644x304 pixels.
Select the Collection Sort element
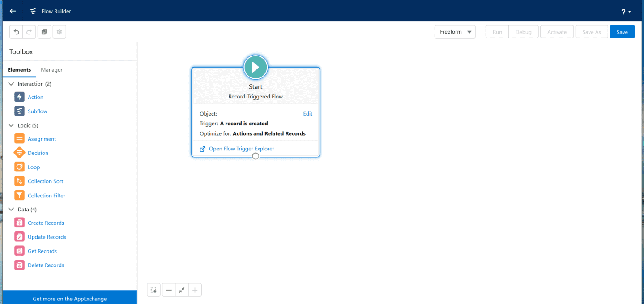tap(45, 181)
